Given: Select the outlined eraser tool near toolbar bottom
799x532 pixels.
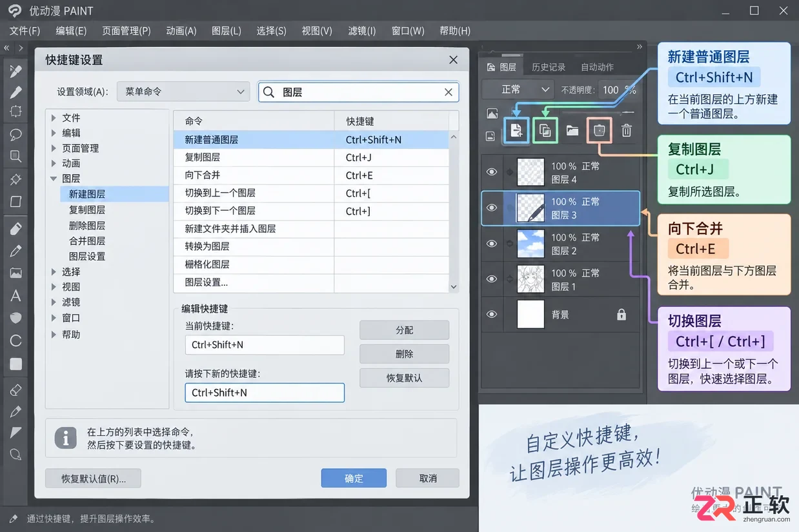Looking at the screenshot, I should [x=15, y=389].
